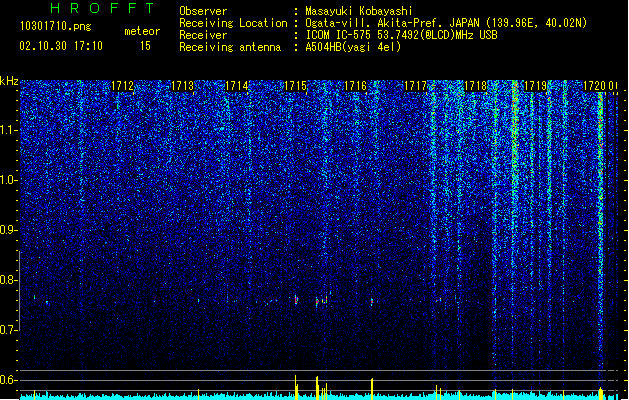The image size is (629, 400).
Task: Click the 1713 time marker
Action: (x=182, y=86)
